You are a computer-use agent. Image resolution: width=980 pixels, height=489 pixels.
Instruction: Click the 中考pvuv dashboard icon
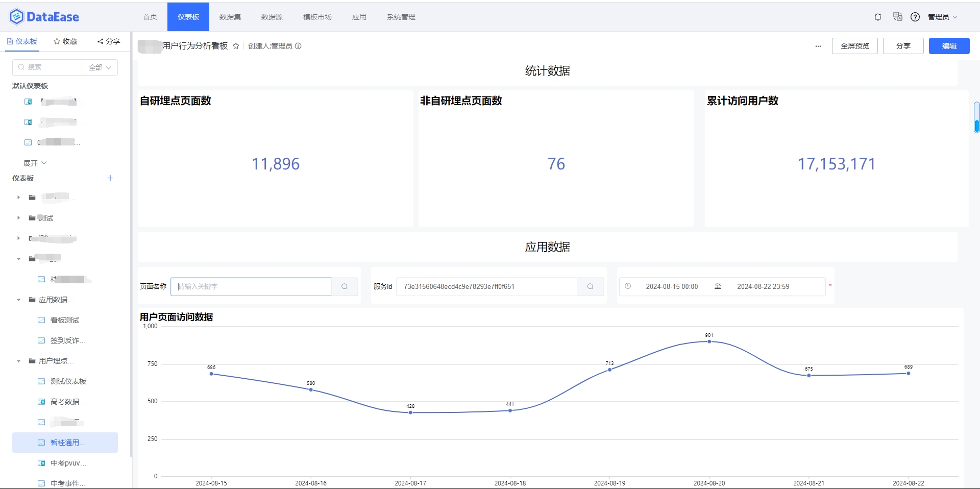(41, 463)
